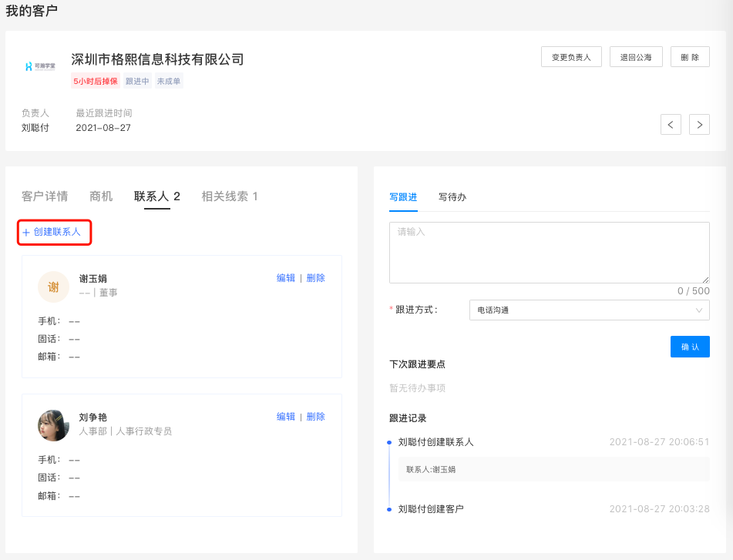Select the 相关线索 tab
Image resolution: width=733 pixels, height=560 pixels.
click(230, 196)
